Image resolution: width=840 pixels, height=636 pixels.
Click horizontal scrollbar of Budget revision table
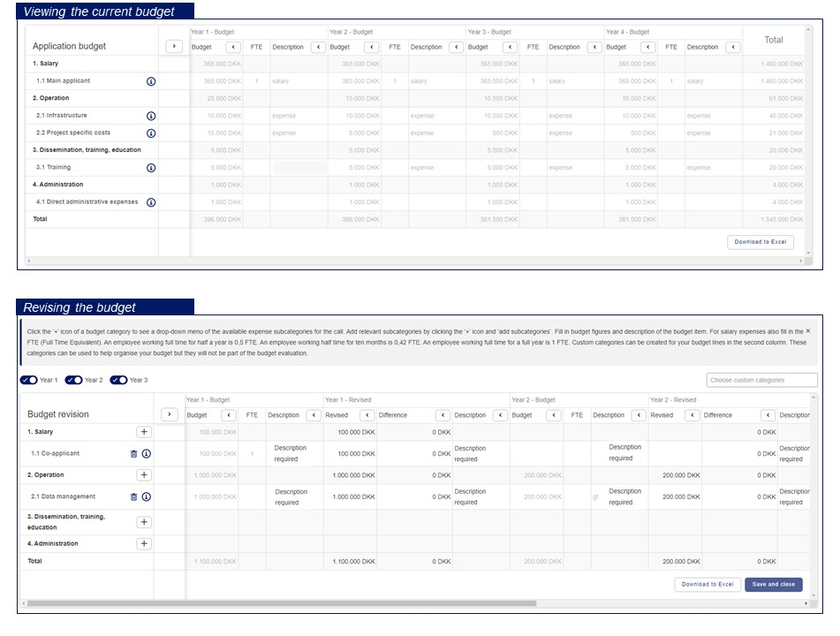pyautogui.click(x=282, y=603)
